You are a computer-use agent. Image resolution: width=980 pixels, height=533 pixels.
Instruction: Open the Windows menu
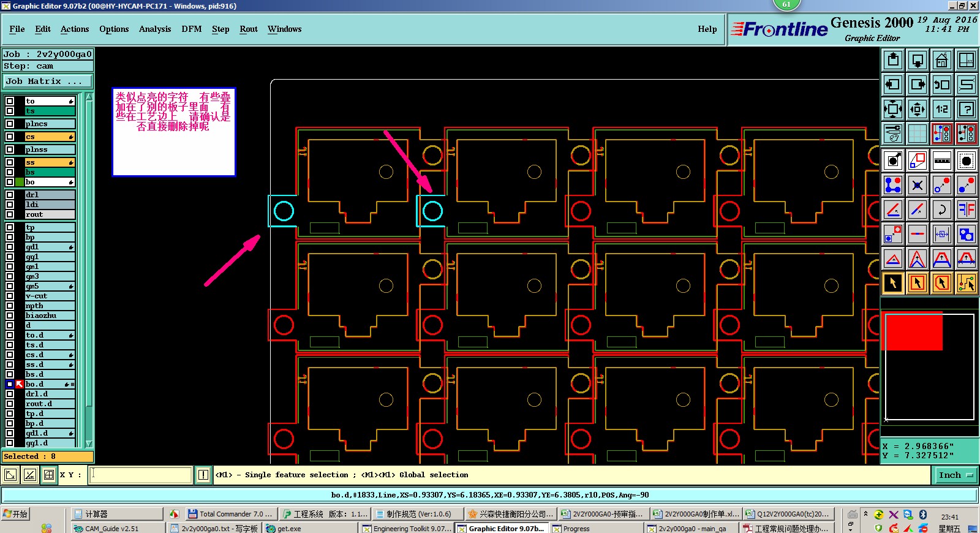click(x=285, y=29)
